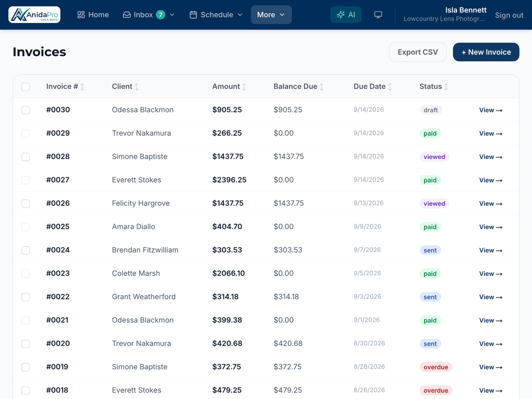Select invoice #0026 checkbox
Screen dimensions: 532x399
pyautogui.click(x=25, y=203)
